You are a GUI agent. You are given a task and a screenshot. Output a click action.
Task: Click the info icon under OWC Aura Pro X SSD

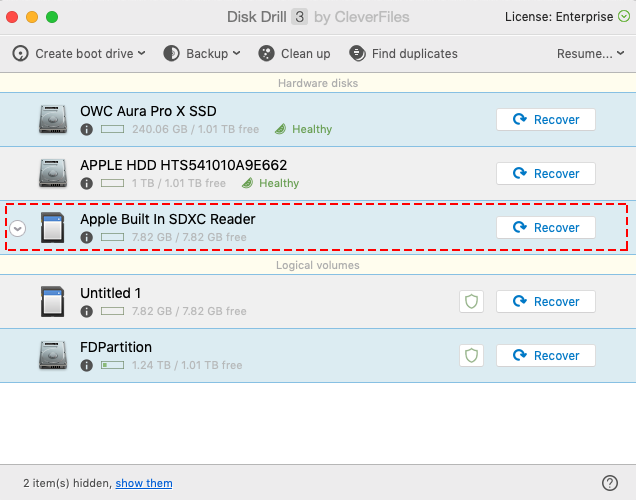pos(87,130)
